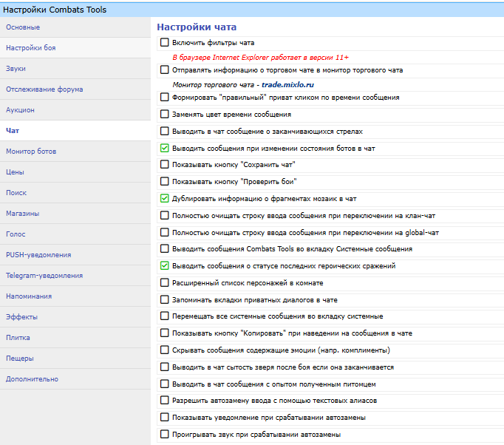Enable hiding messages containing emotions
504x445 pixels.
(x=165, y=350)
